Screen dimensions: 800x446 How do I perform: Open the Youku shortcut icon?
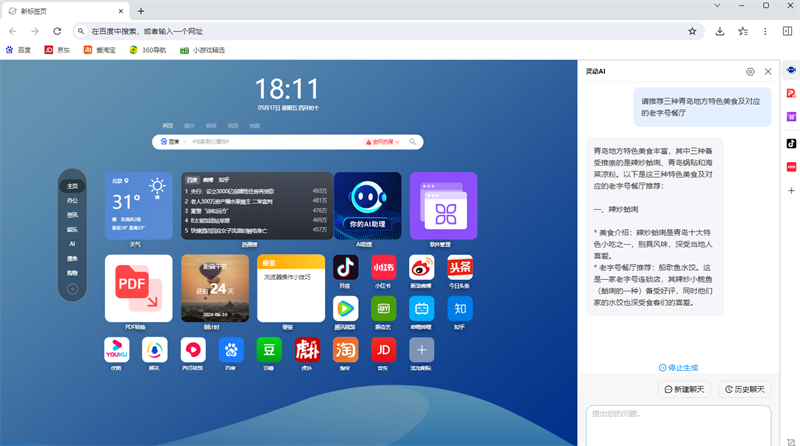[116, 350]
